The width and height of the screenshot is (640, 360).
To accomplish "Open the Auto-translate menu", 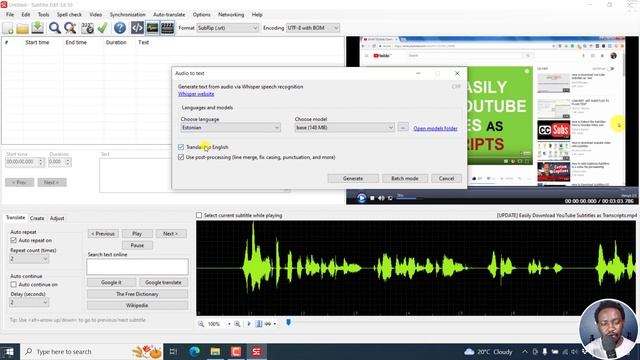I will pyautogui.click(x=169, y=14).
